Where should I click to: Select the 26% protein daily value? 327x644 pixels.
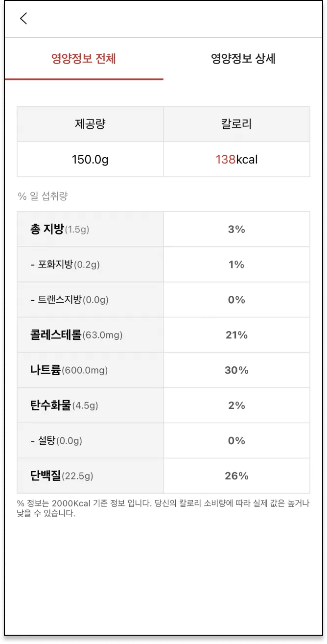tap(236, 476)
